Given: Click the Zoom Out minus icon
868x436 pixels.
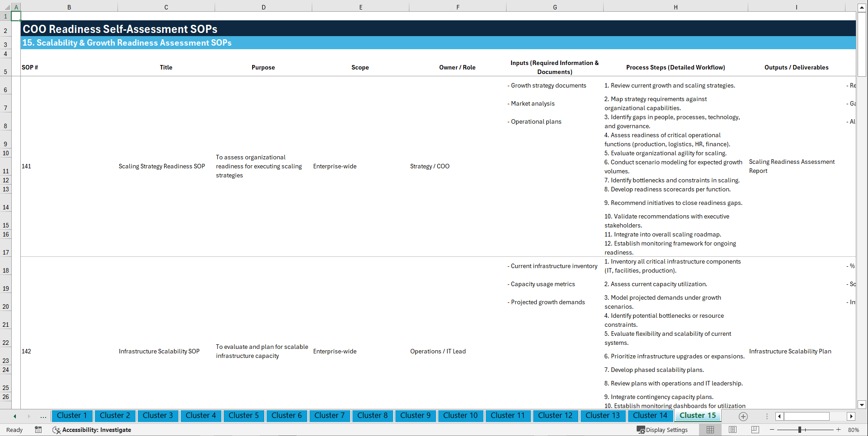Looking at the screenshot, I should [x=772, y=430].
